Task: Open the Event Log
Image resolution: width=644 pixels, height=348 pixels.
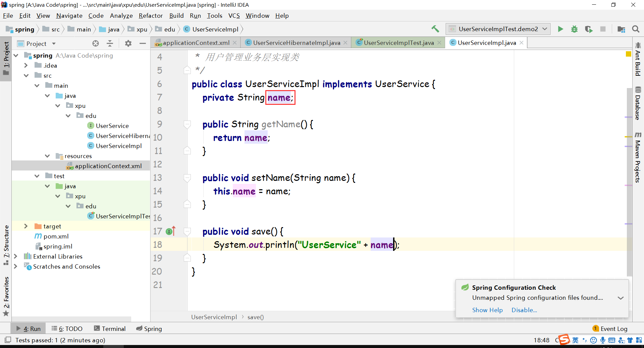Action: point(610,329)
